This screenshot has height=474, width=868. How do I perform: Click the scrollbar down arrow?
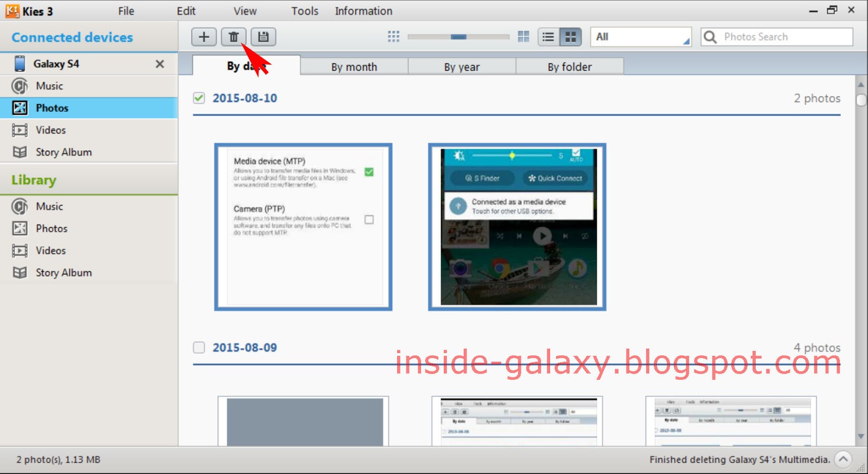point(861,436)
